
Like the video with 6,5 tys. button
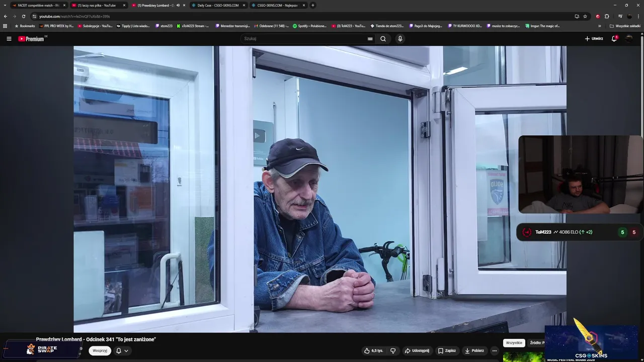click(x=374, y=350)
